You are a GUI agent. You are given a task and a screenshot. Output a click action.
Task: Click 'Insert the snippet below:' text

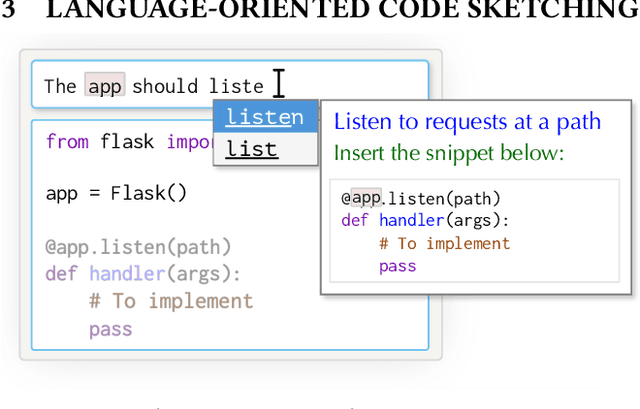[x=449, y=153]
